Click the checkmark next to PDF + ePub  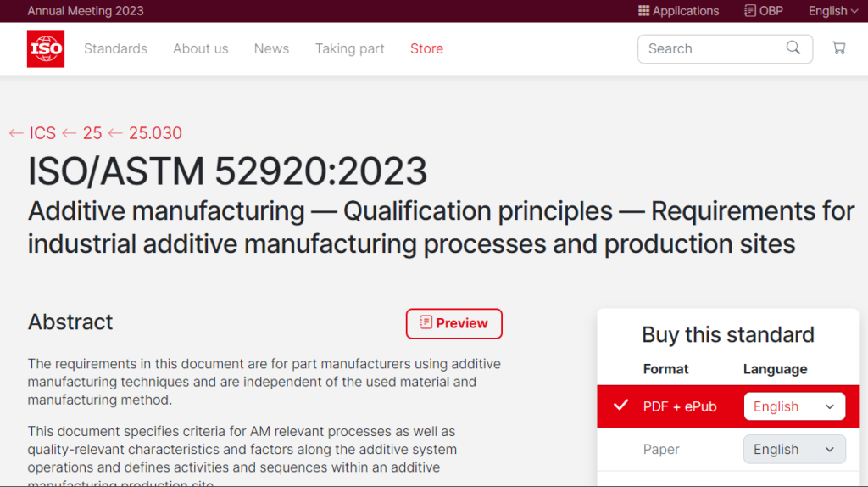620,405
